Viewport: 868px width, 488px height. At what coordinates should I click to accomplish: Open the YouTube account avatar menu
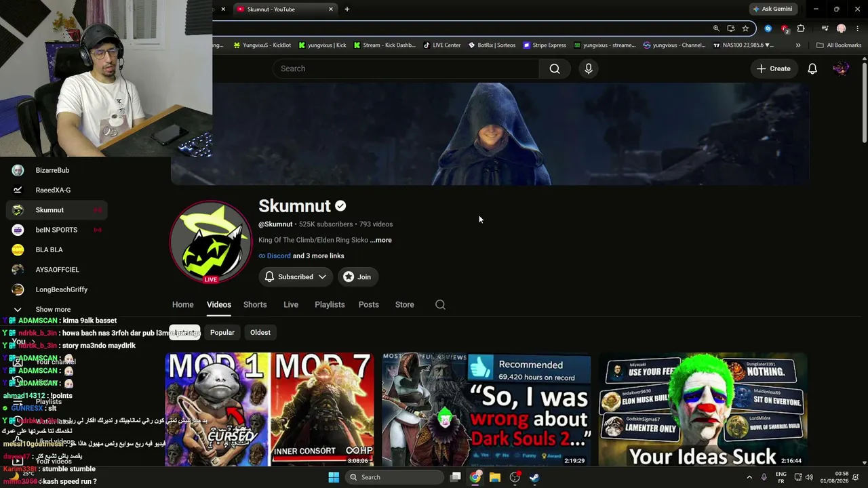point(841,68)
